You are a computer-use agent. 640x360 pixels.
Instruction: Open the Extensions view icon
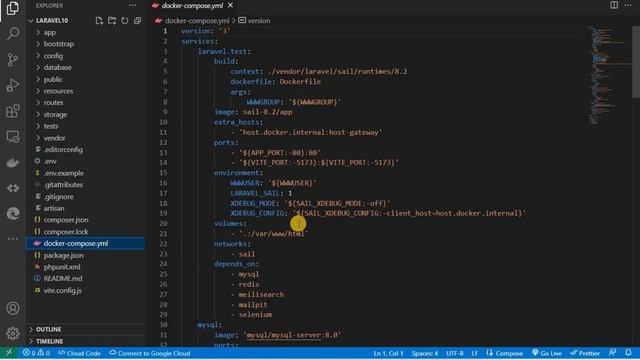point(13,111)
